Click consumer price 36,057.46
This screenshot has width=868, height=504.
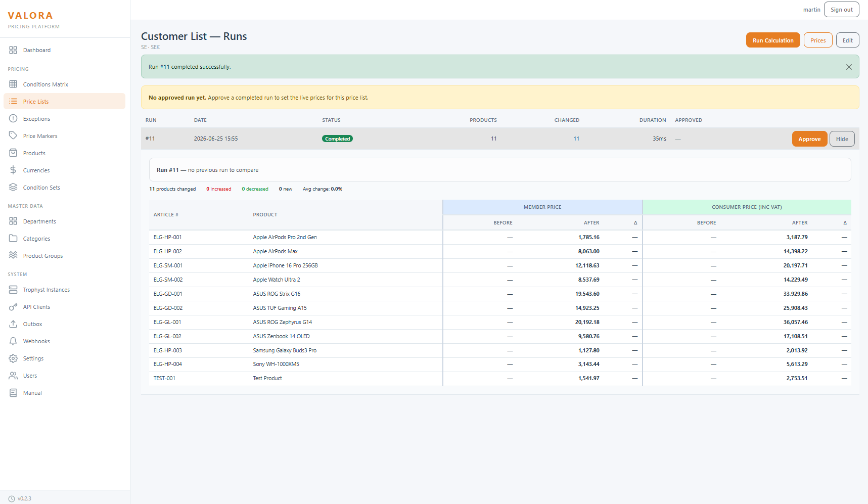(796, 322)
